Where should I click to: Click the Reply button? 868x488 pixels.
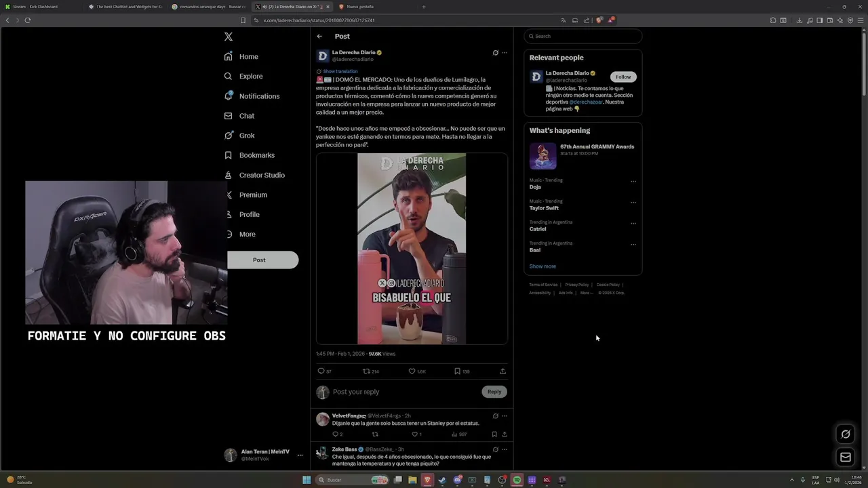(x=494, y=392)
